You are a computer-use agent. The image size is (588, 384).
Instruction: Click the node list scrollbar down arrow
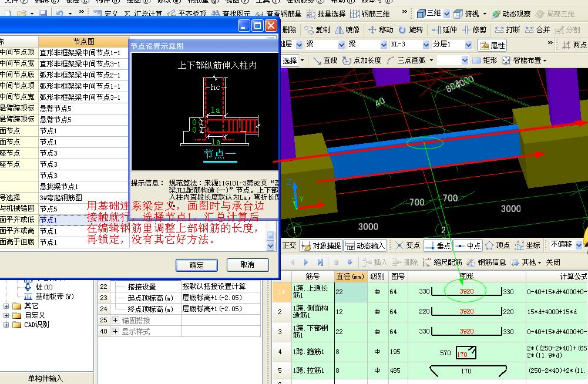(270, 246)
